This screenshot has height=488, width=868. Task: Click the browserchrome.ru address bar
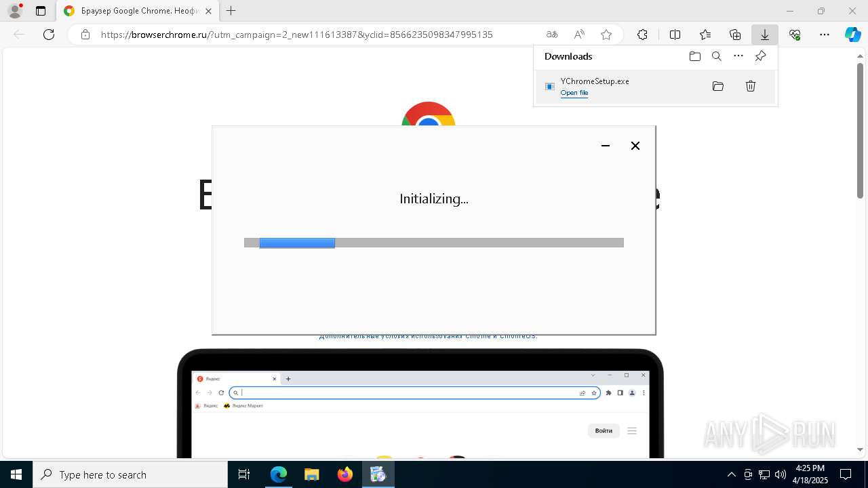click(x=297, y=35)
